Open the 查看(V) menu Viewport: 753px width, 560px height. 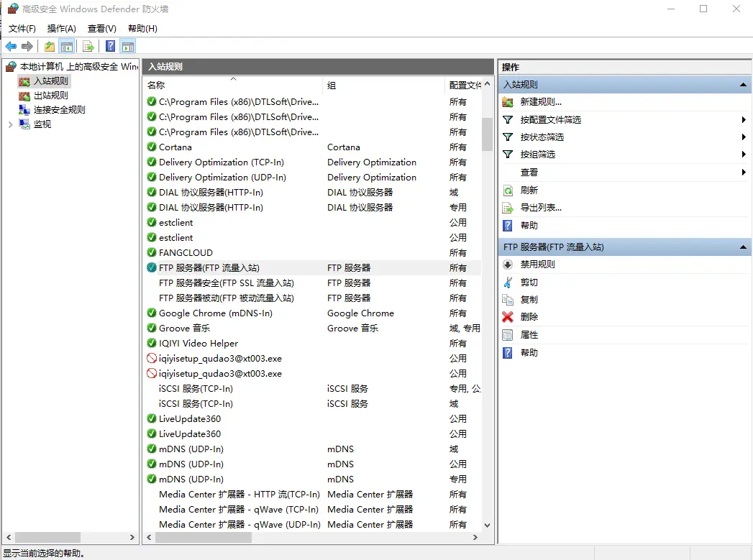[x=102, y=29]
